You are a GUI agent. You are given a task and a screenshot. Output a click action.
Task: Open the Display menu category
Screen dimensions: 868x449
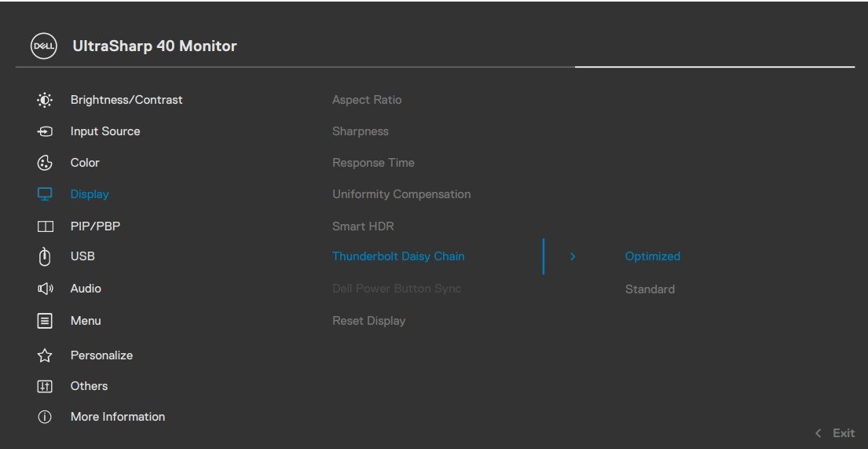pos(90,194)
